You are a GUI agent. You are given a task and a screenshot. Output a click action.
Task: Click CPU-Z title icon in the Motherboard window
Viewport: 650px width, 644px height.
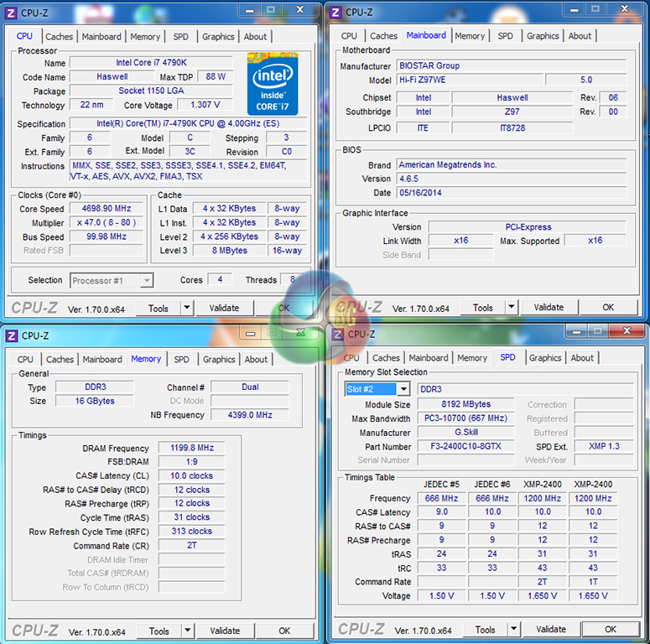click(x=335, y=12)
